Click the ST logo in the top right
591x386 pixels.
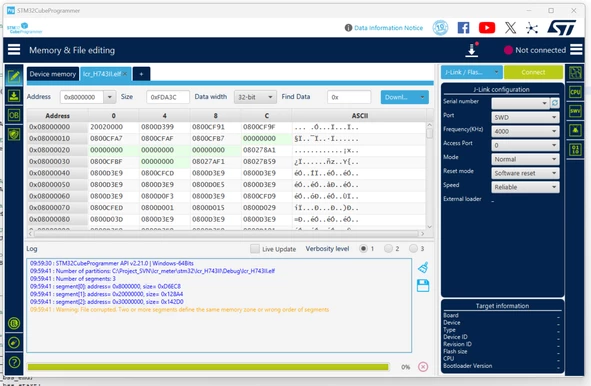pos(562,28)
